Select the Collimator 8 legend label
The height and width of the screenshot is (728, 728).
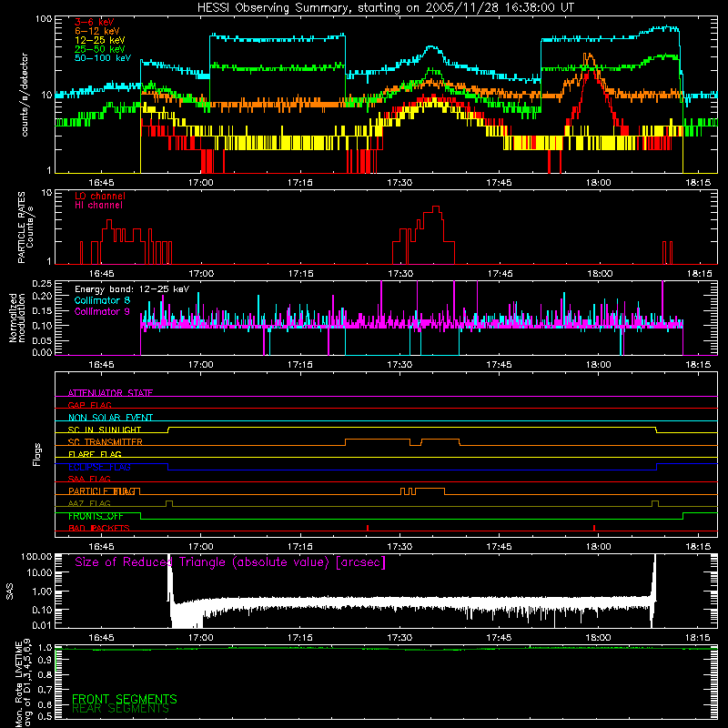[102, 300]
